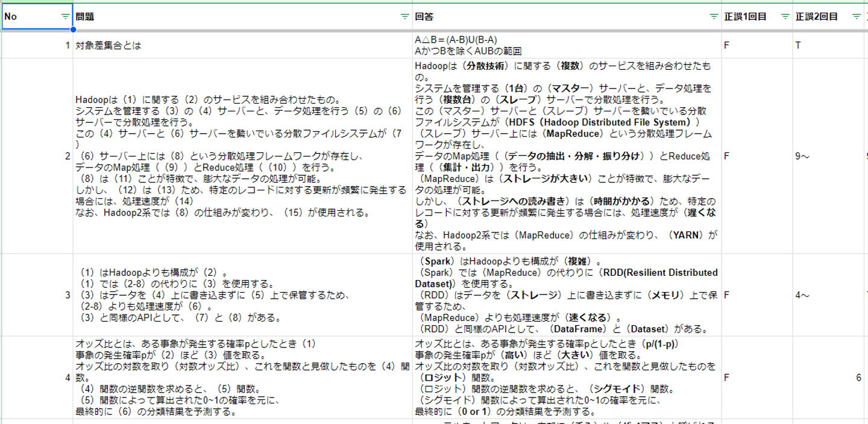Open filter dropdown in 回答 column header
The image size is (868, 424).
click(714, 17)
